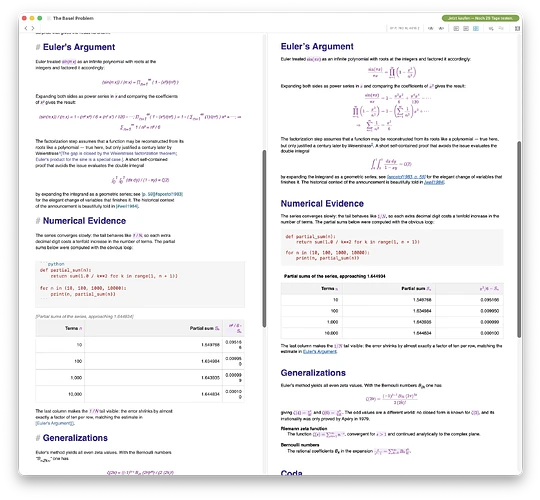This screenshot has width=540, height=500.
Task: Click 'def partial_sum(n):' in the editor code block
Action: pos(65,270)
